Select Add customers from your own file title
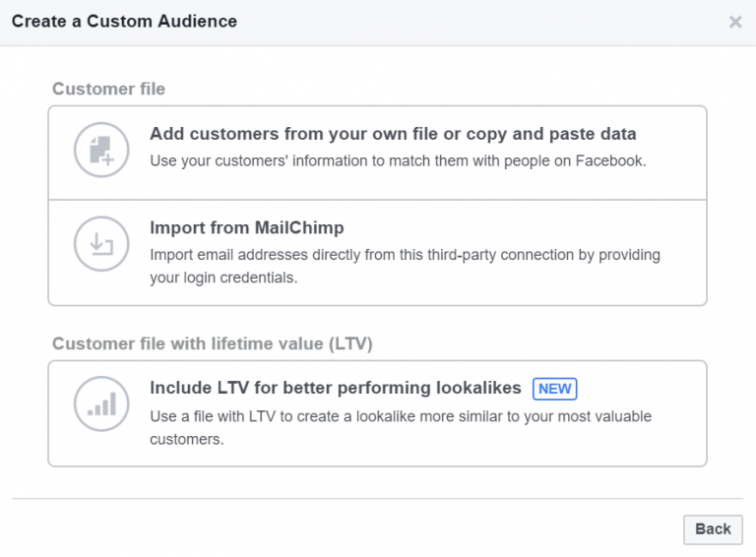The image size is (756, 557). [x=393, y=134]
